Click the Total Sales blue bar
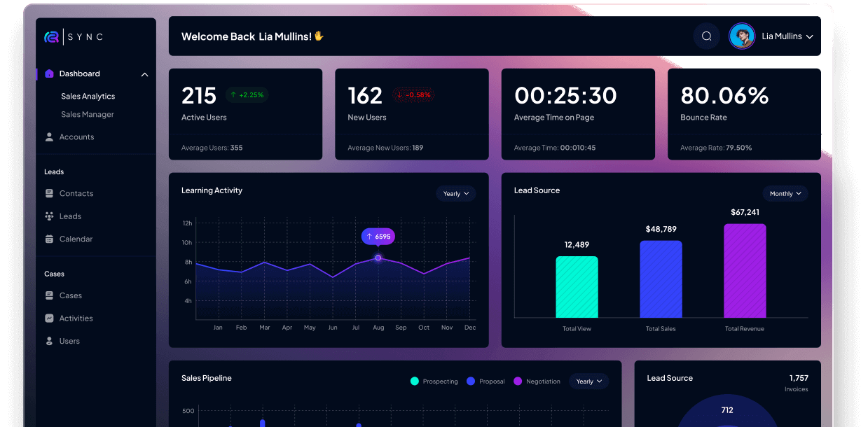The image size is (868, 427). pos(661,279)
